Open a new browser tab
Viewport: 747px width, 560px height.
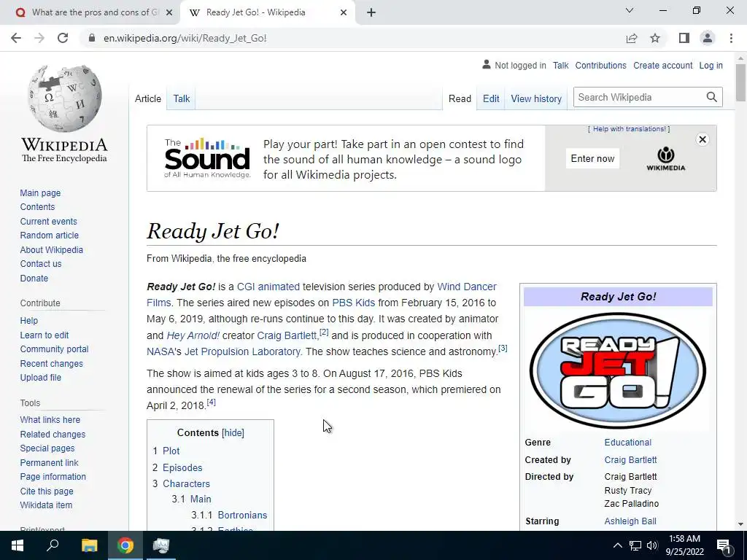tap(371, 13)
